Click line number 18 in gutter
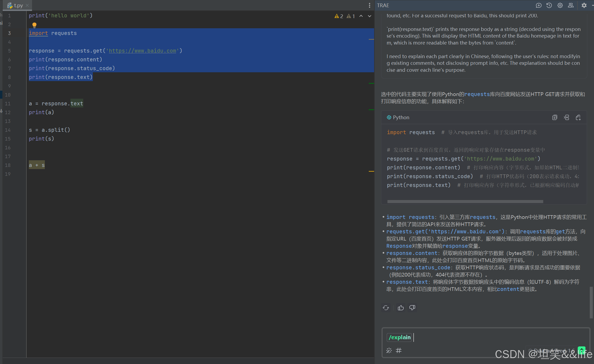The image size is (594, 364). (x=8, y=165)
